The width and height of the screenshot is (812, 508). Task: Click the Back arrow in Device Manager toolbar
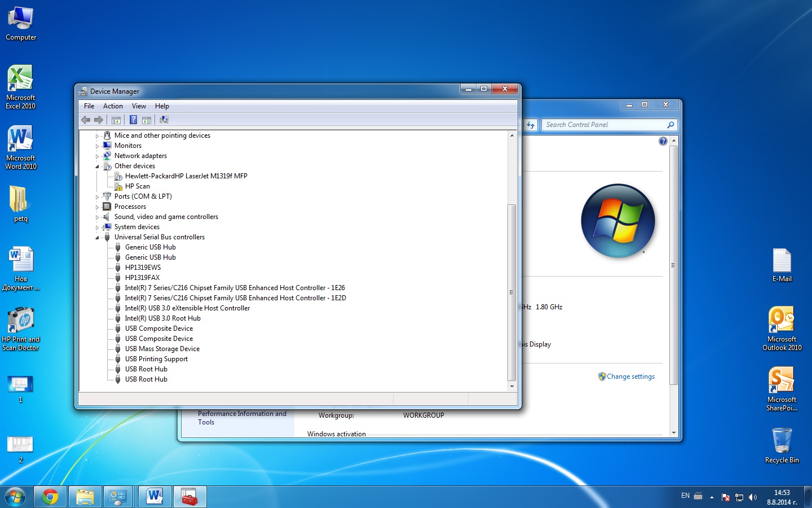(86, 120)
